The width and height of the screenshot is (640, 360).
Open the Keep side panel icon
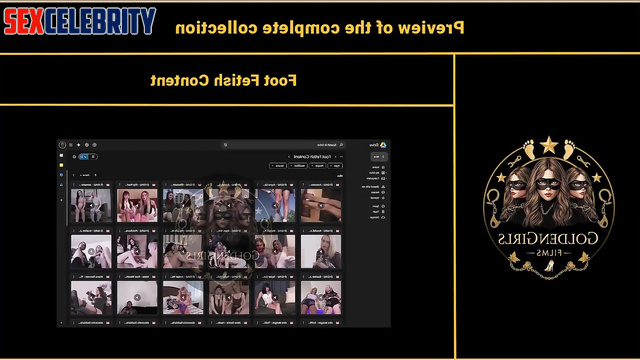coord(61,165)
